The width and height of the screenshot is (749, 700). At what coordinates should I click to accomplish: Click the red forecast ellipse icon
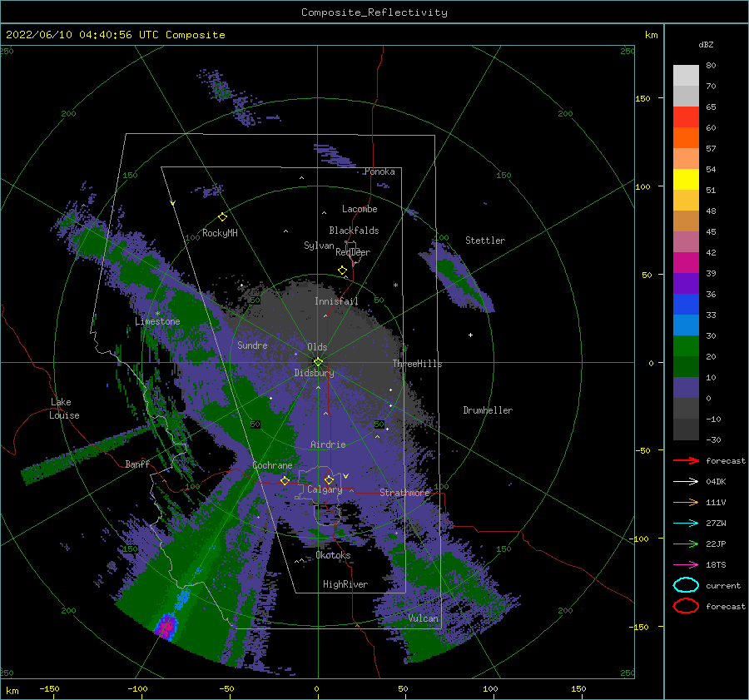point(686,606)
